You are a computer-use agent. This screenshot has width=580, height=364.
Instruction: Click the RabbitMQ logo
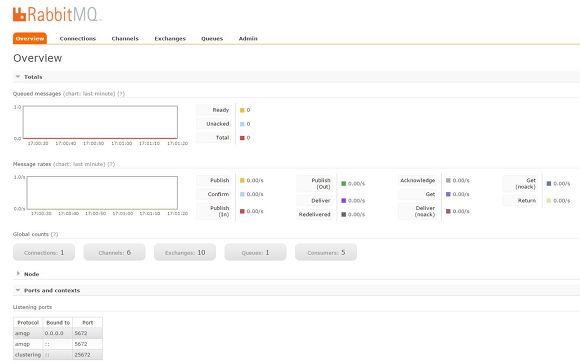pos(57,14)
